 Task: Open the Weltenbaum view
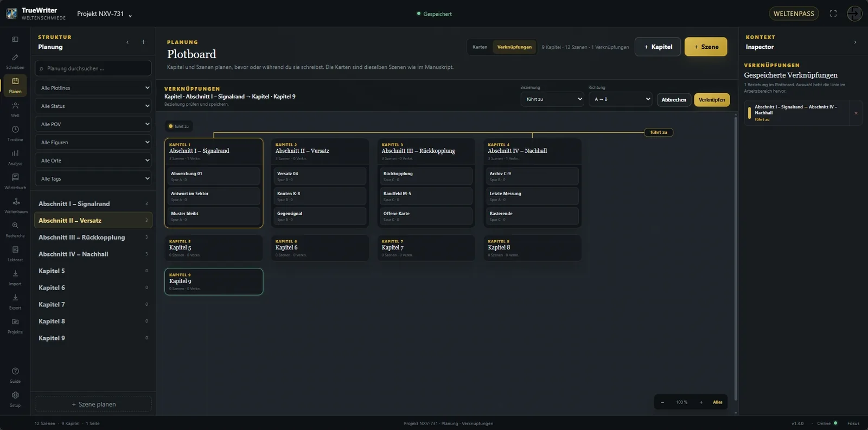coord(15,206)
